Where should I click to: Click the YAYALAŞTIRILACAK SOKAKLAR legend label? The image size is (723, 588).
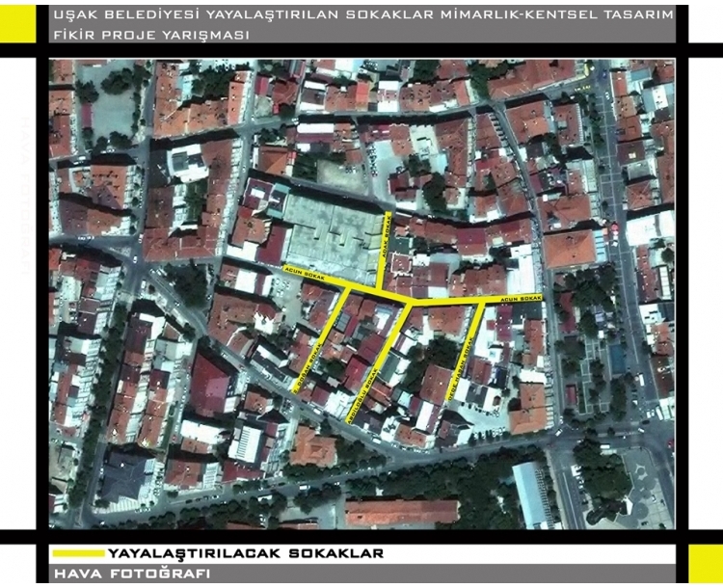246,554
